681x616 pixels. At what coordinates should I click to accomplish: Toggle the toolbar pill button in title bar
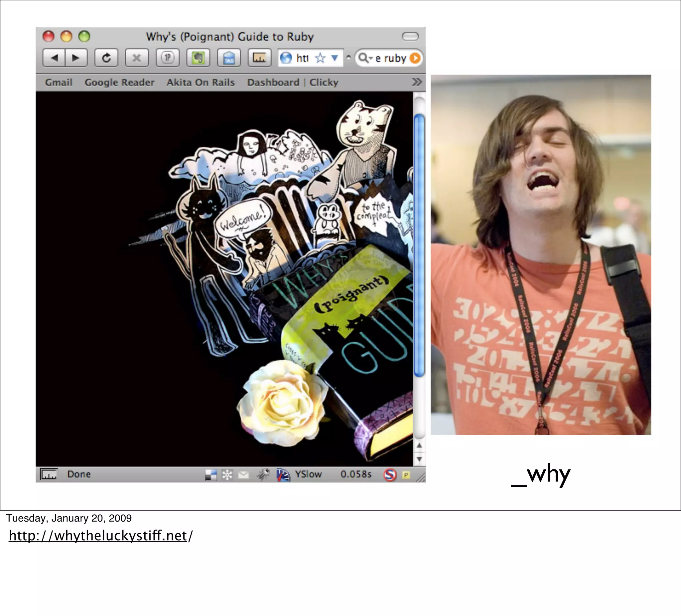pyautogui.click(x=410, y=36)
